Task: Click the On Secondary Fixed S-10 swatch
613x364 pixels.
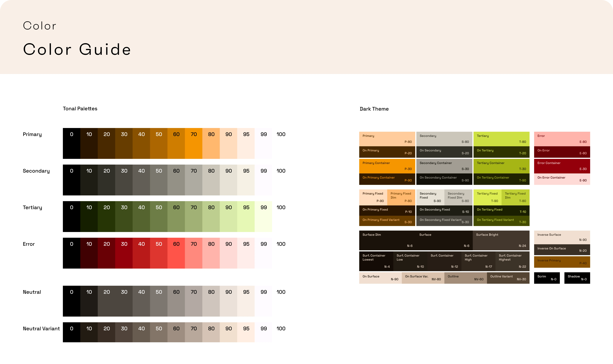Action: point(444,211)
